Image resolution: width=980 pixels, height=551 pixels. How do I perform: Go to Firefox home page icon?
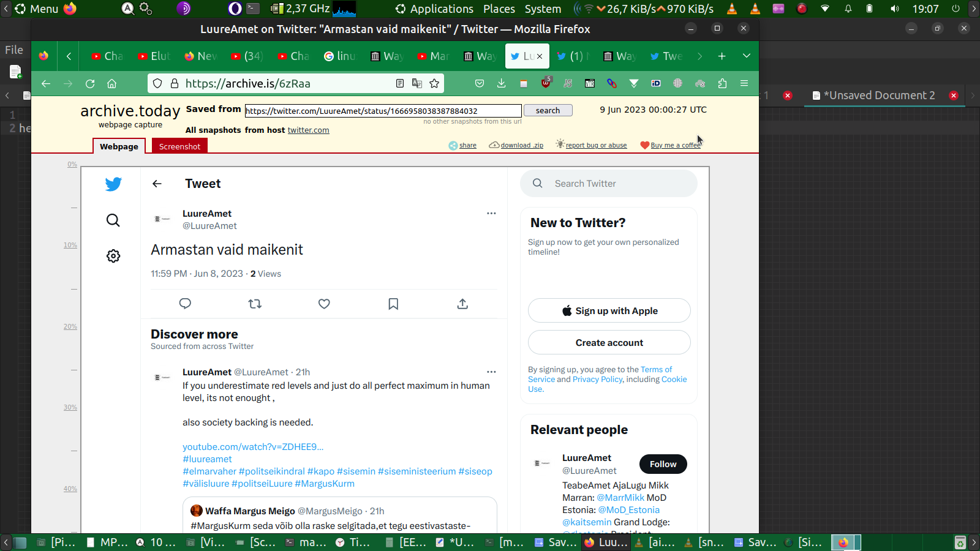coord(111,83)
